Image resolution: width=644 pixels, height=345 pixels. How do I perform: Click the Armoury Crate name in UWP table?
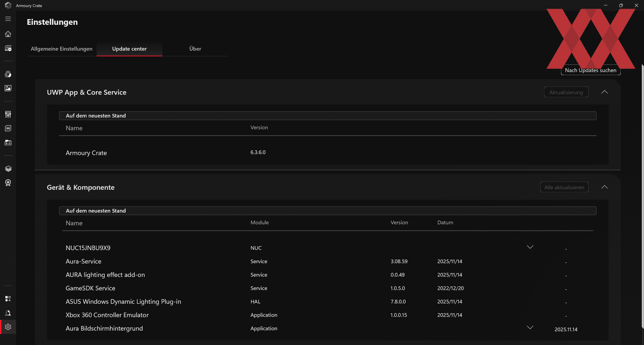tap(86, 153)
